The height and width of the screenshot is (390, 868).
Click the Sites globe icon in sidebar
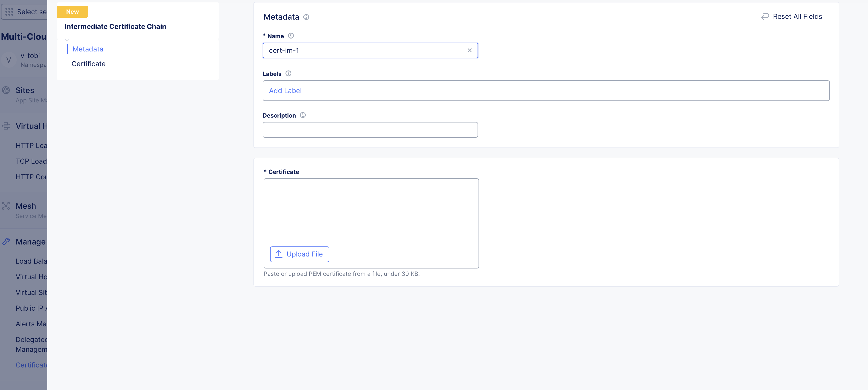pyautogui.click(x=6, y=90)
